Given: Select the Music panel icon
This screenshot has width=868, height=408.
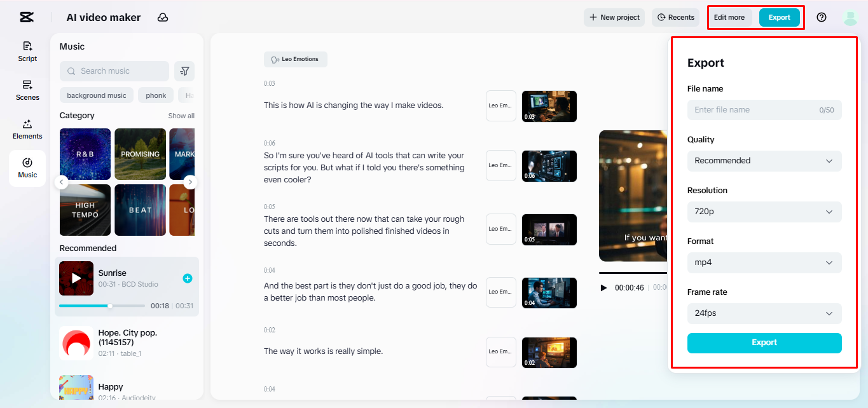Looking at the screenshot, I should (27, 167).
